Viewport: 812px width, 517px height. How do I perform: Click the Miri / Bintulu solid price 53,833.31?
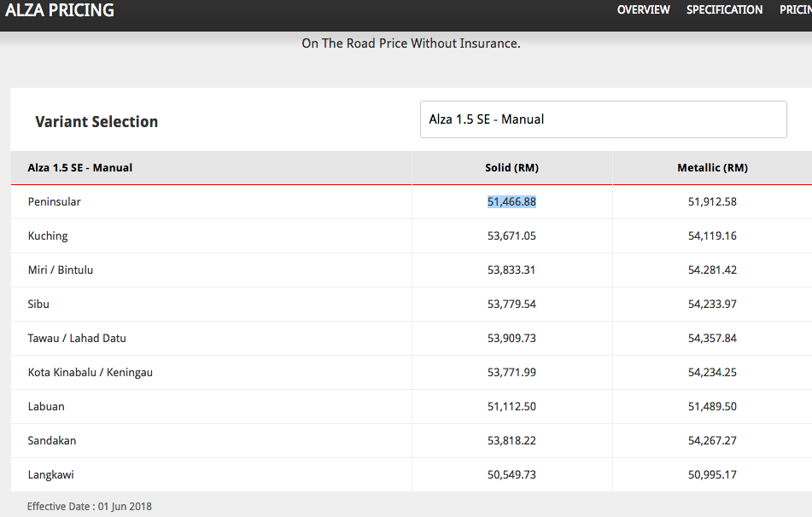[511, 270]
